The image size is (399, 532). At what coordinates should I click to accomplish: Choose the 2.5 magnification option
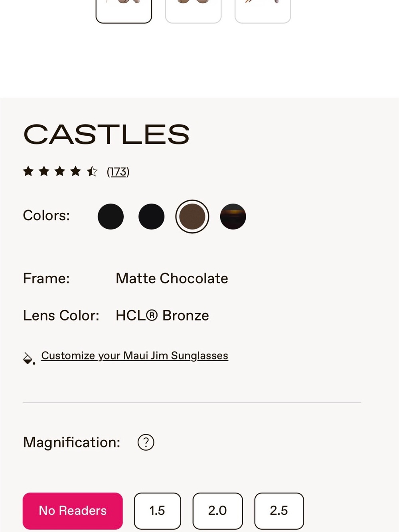point(279,511)
